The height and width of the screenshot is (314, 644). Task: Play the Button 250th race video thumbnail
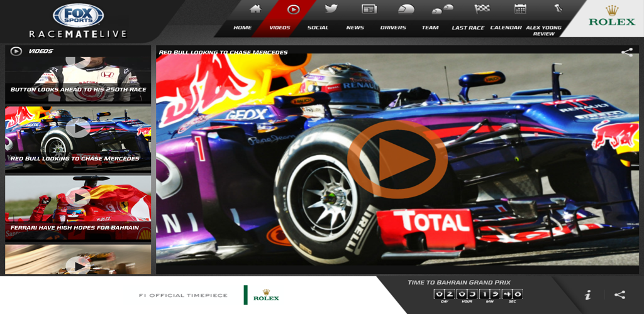click(78, 62)
